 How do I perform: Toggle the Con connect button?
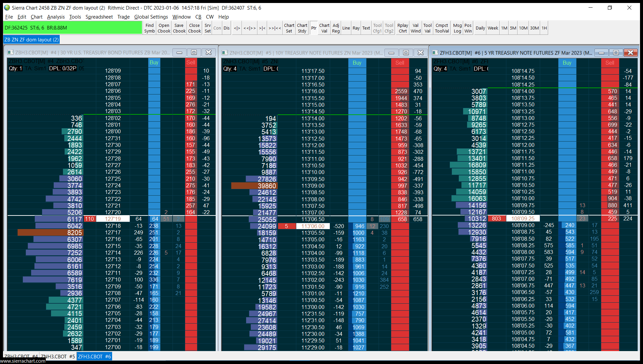point(217,28)
